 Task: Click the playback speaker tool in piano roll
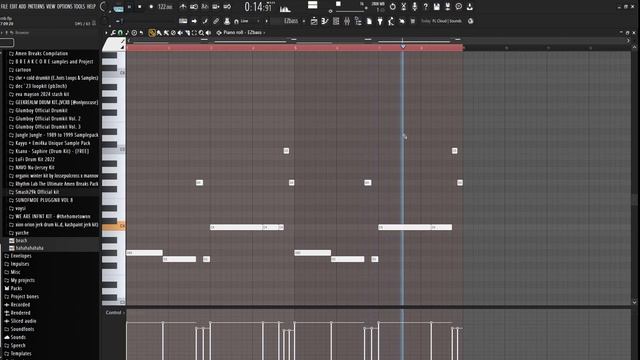click(x=209, y=32)
